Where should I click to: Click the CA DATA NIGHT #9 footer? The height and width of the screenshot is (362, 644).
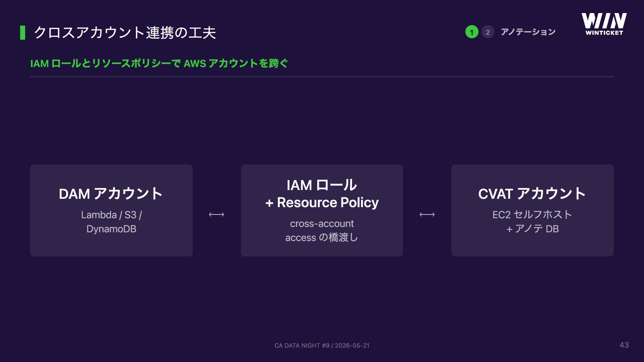coord(322,345)
